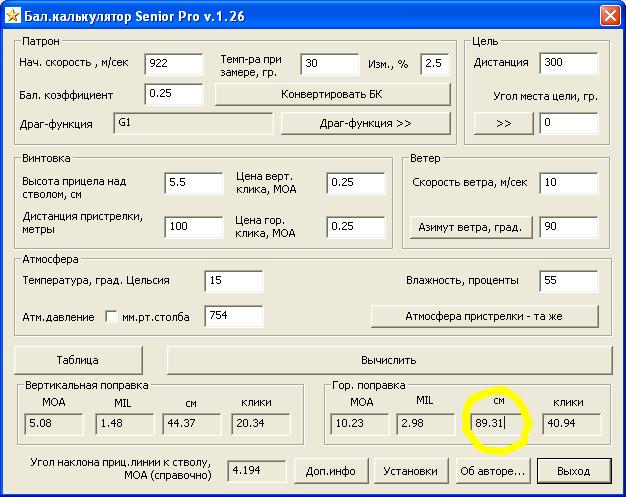
Task: Select the Дистанция input field showing 300
Action: pyautogui.click(x=568, y=64)
